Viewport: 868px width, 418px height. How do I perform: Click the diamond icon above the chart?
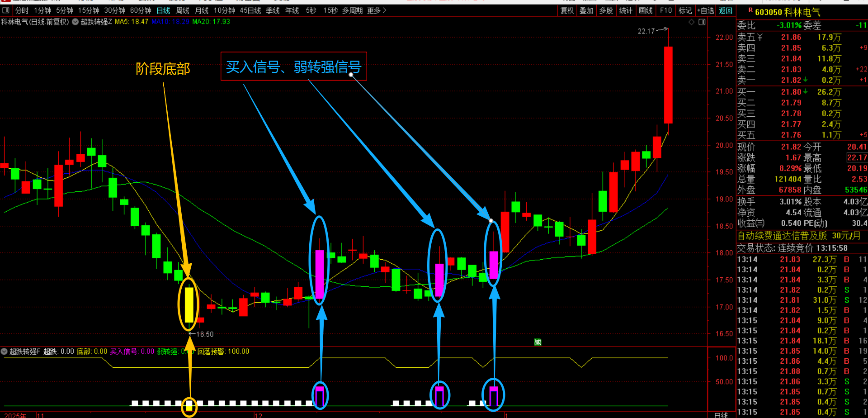pos(692,22)
